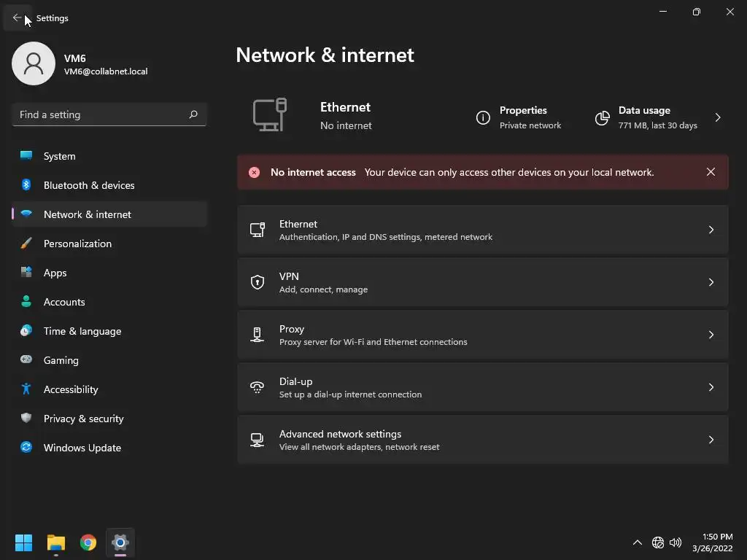
Task: Click the Find a setting field
Action: coord(101,114)
